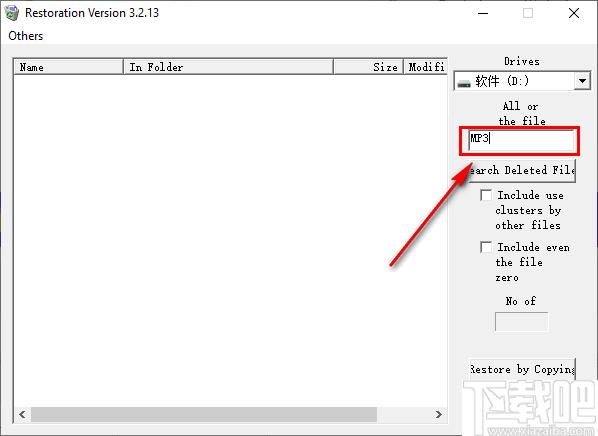Click Search Deleted Files button
This screenshot has width=598, height=436.
[522, 170]
